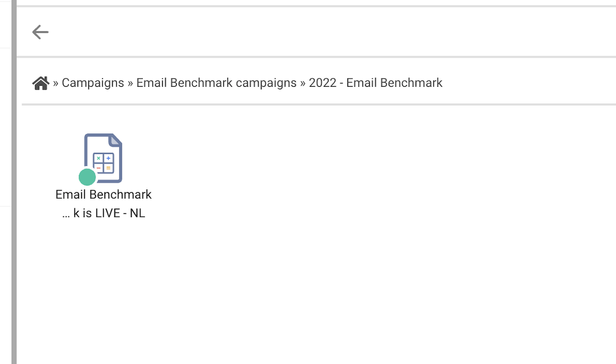Click the grey vertical panel divider
The height and width of the screenshot is (364, 616).
(x=14, y=182)
